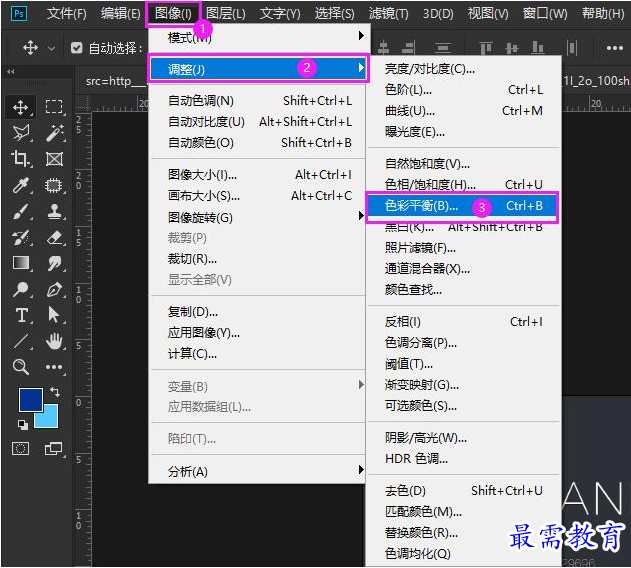
Task: Choose 照片滤镜(F)... adjustment
Action: tap(464, 248)
